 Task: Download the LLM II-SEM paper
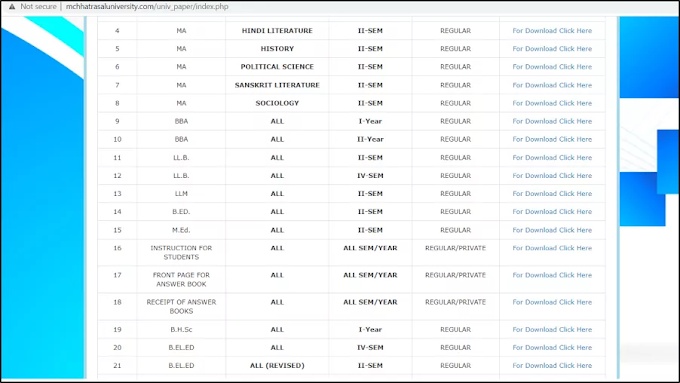tap(552, 194)
